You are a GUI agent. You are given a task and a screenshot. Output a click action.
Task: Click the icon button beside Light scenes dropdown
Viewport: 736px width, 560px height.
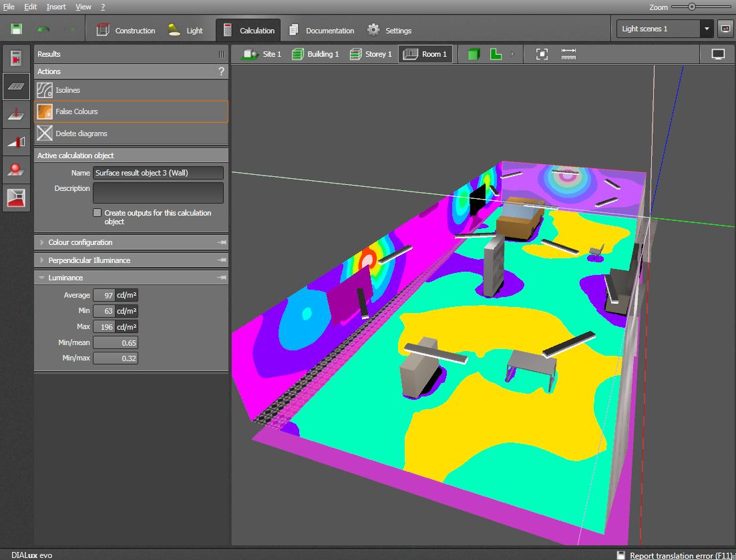click(725, 29)
